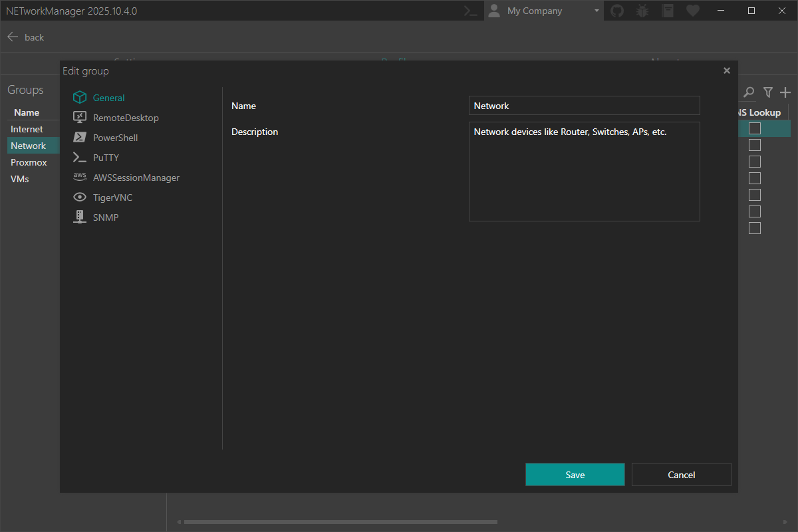Expand the My Company account dropdown
The height and width of the screenshot is (532, 798).
(597, 11)
